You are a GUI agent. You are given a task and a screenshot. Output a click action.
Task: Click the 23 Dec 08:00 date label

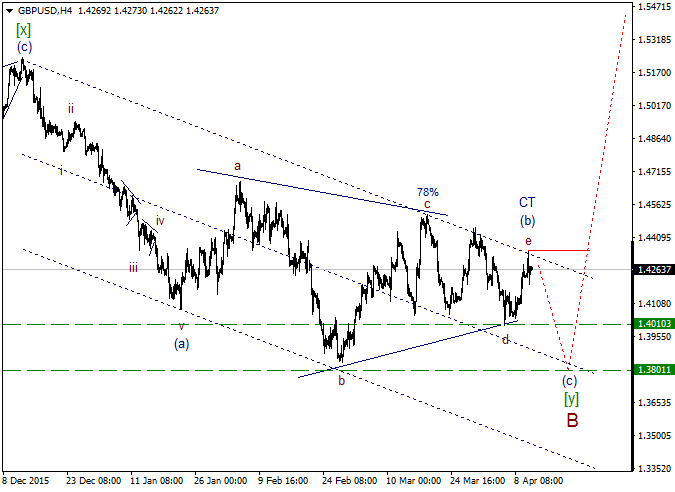coord(93,481)
